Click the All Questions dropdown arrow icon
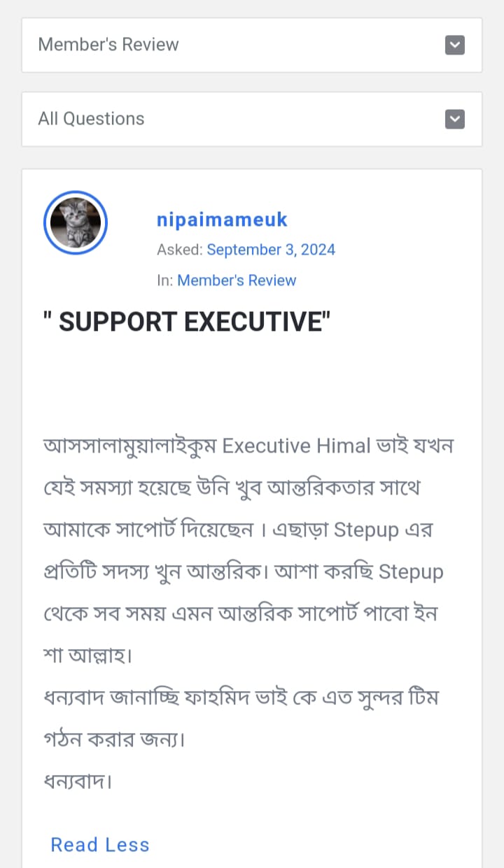 [x=455, y=120]
